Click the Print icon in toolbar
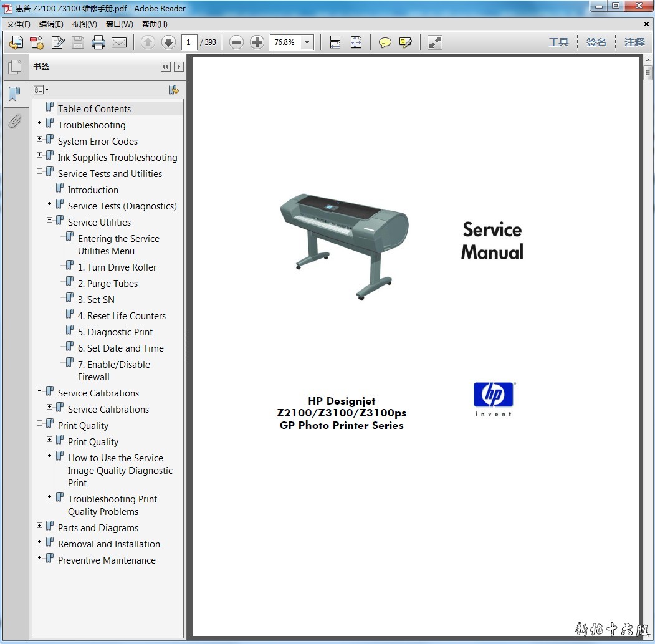 tap(98, 42)
